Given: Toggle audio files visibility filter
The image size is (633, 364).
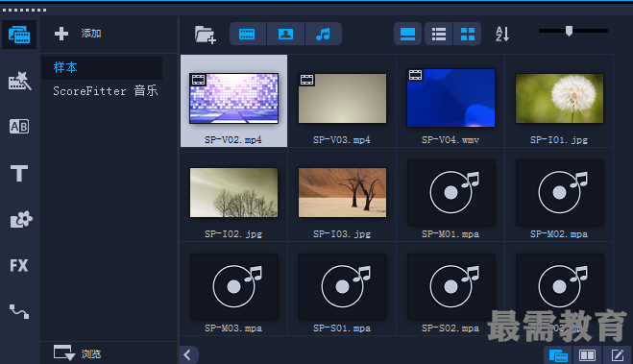Looking at the screenshot, I should point(324,34).
